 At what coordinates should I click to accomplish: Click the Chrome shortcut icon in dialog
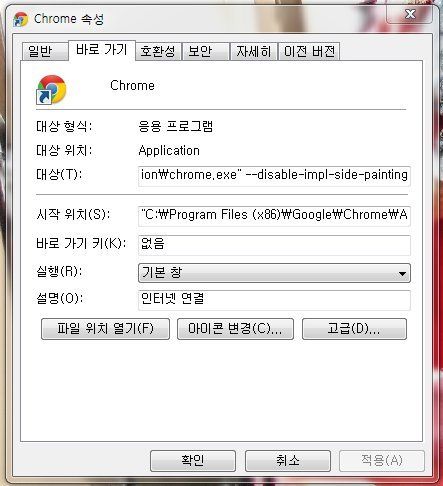coord(51,89)
